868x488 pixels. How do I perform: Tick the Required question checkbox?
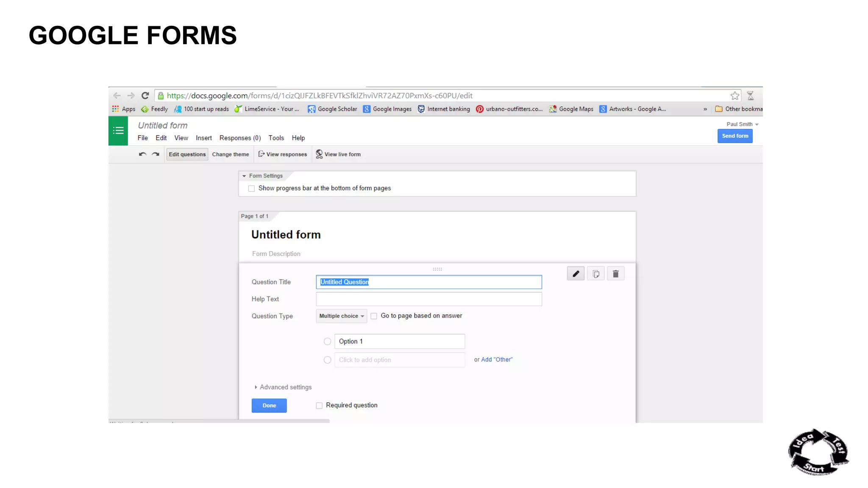[x=319, y=406]
